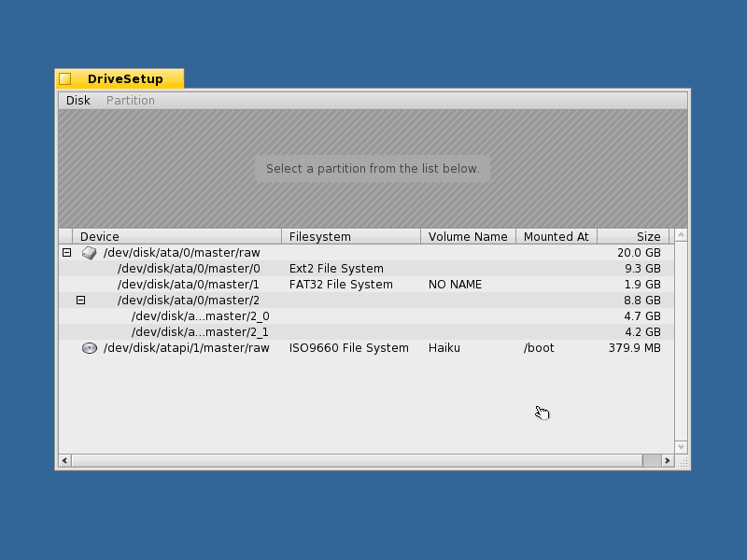Collapse the /dev/disk/ata/0/master/raw tree
The height and width of the screenshot is (560, 747).
tap(66, 253)
